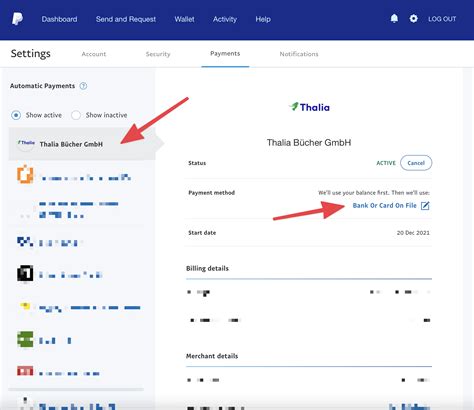The width and height of the screenshot is (474, 410).
Task: Click the Thalia logo above the payment details
Action: pyautogui.click(x=309, y=107)
